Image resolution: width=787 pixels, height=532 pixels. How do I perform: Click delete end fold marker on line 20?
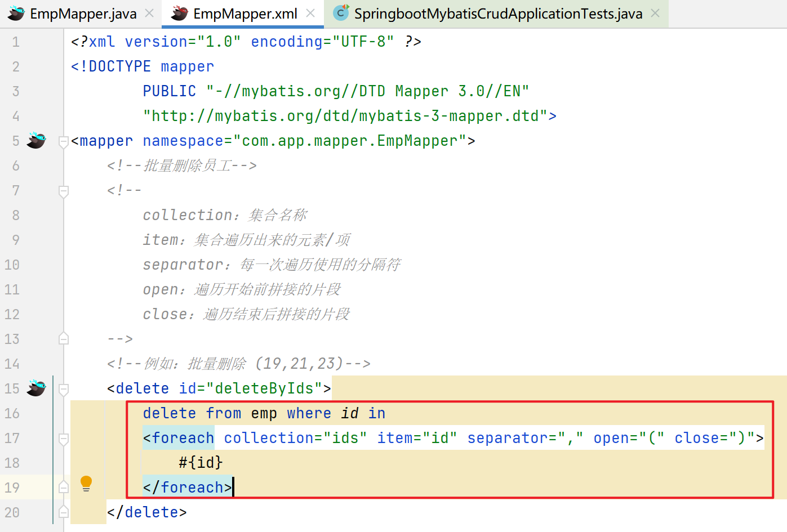click(x=64, y=512)
